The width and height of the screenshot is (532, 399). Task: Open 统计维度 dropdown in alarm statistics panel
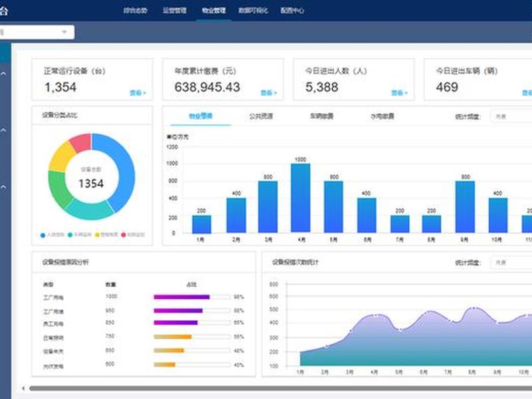pos(511,263)
